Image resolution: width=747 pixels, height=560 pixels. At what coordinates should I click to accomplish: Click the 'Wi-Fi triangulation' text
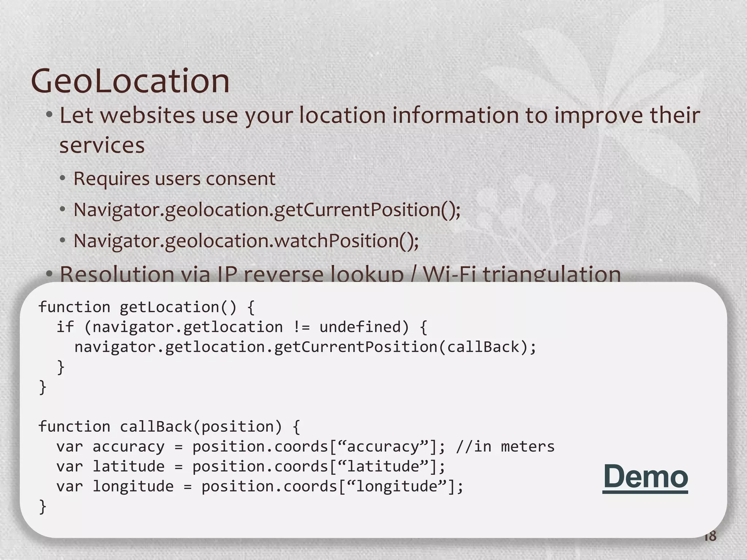522,274
